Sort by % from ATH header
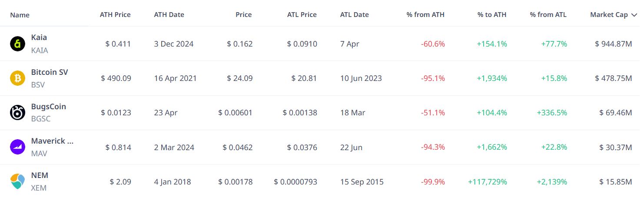The image size is (644, 198). 425,15
